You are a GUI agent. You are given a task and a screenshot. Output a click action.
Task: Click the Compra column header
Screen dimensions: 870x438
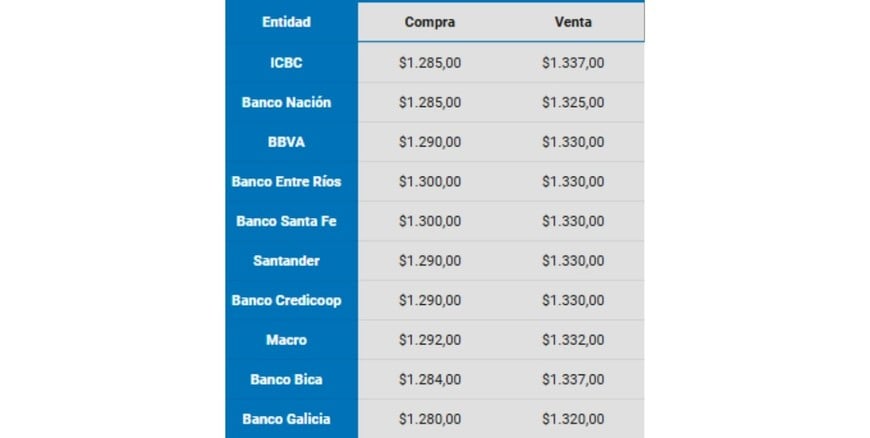429,22
